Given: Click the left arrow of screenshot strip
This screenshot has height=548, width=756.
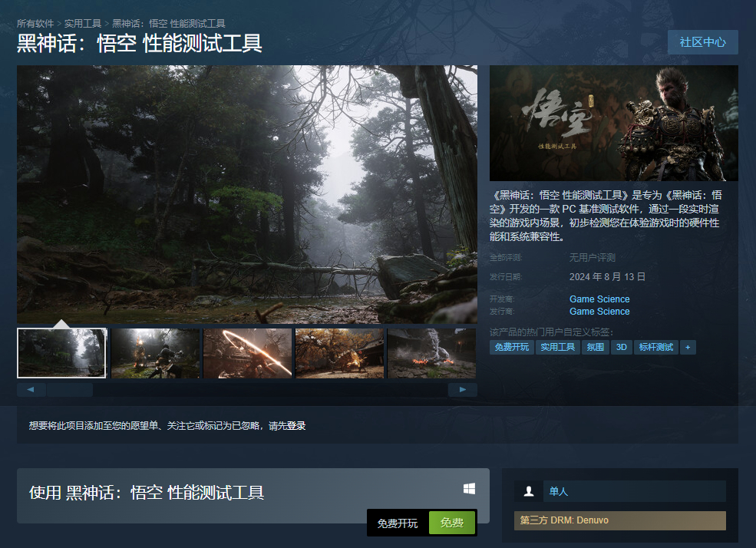Looking at the screenshot, I should (x=31, y=389).
